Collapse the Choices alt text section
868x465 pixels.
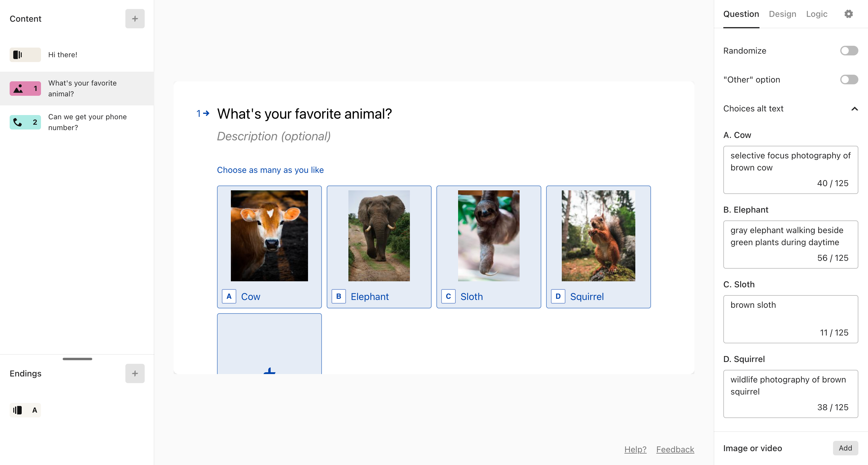tap(854, 108)
